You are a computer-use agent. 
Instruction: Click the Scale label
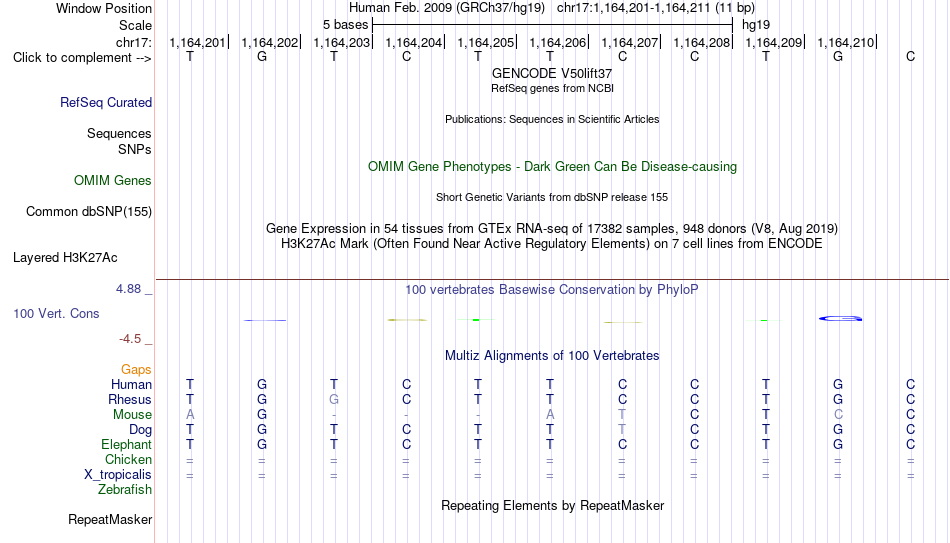tap(135, 25)
